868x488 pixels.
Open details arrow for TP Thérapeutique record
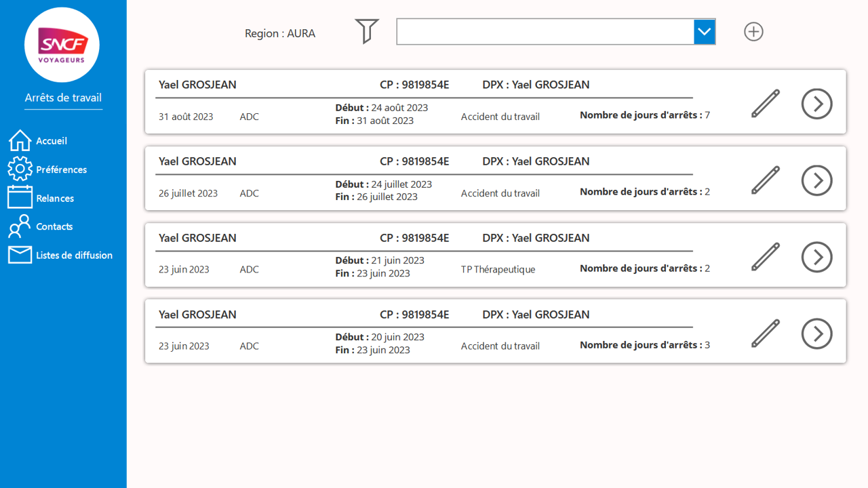(816, 257)
